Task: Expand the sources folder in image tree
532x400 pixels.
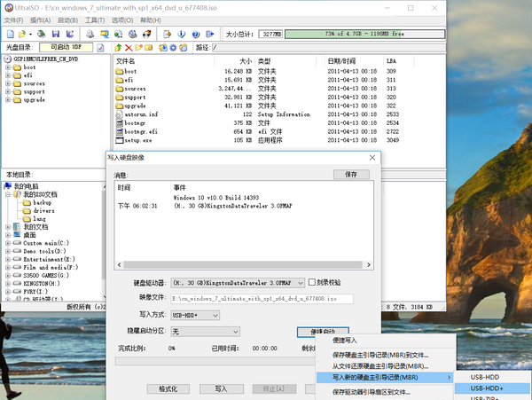Action: (8, 83)
